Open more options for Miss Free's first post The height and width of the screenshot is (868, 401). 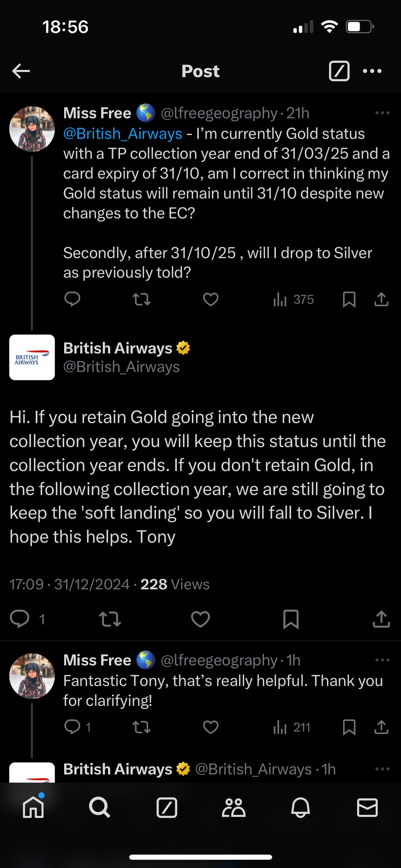(382, 113)
